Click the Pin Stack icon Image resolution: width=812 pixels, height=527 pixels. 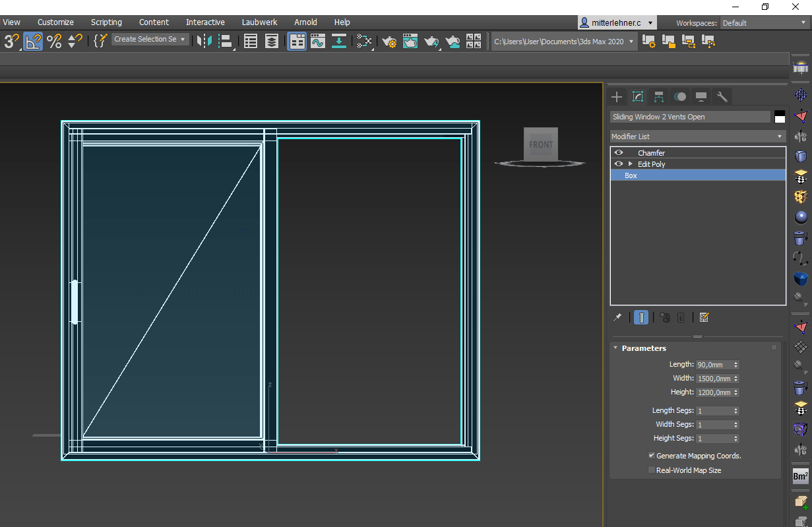coord(617,317)
